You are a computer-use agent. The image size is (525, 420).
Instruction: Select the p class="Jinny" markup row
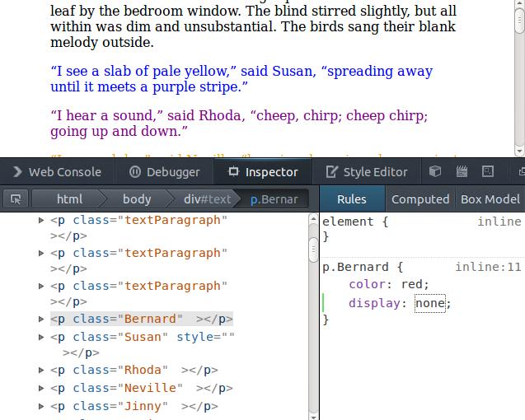point(134,406)
